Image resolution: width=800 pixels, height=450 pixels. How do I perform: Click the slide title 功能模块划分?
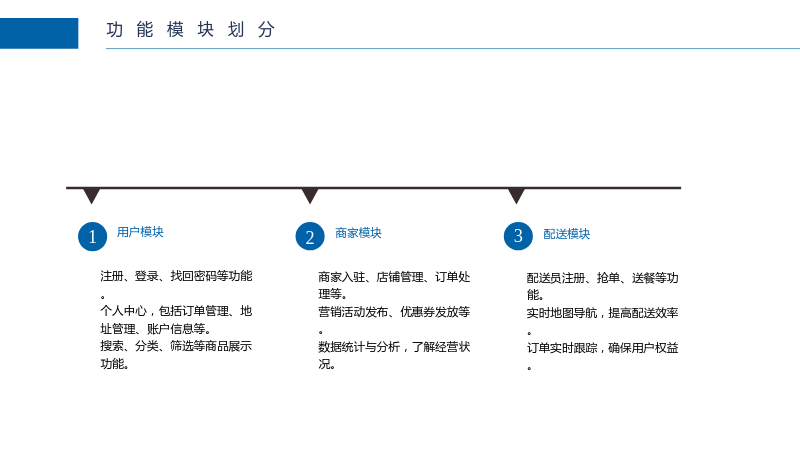tap(191, 30)
